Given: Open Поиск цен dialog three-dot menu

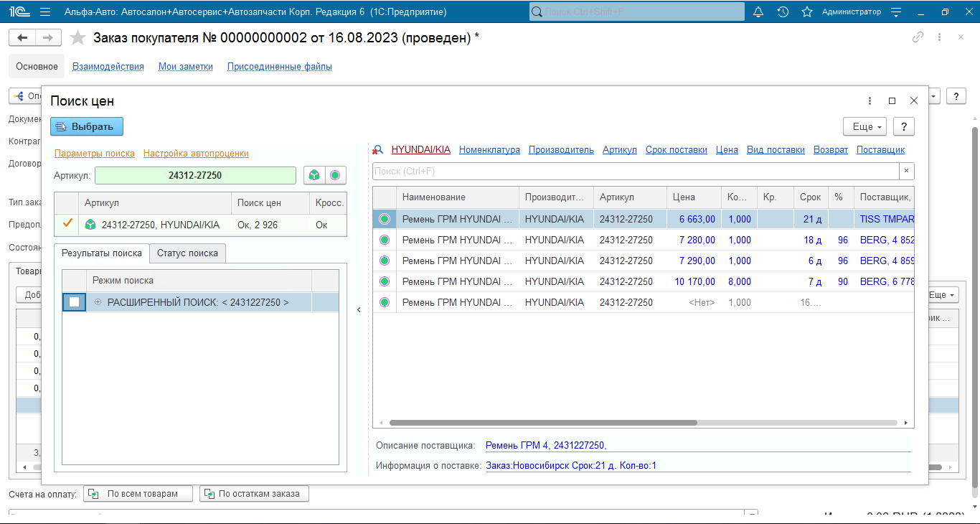Looking at the screenshot, I should (870, 101).
